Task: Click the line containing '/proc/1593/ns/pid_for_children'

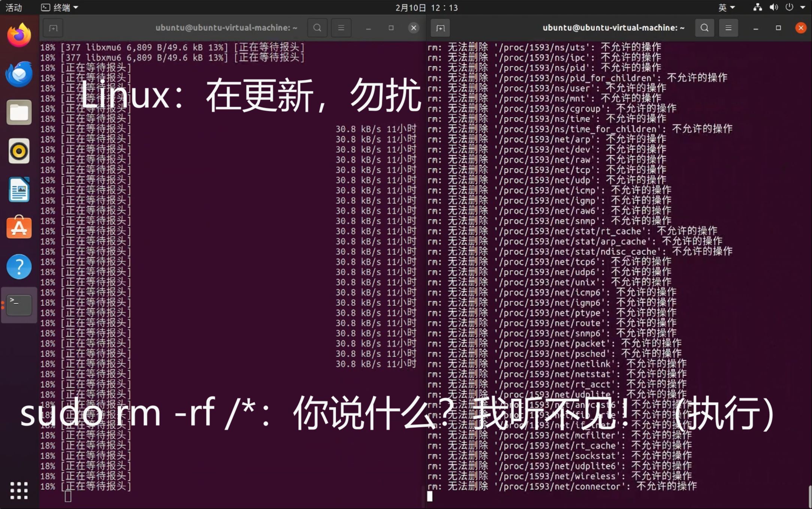Action: pyautogui.click(x=577, y=78)
